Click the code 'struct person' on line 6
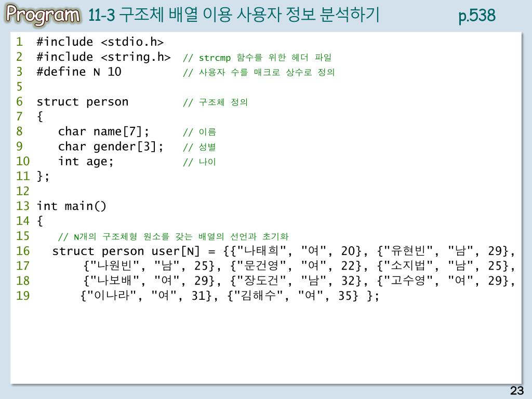Screen dimensions: 532x399 [x=83, y=102]
